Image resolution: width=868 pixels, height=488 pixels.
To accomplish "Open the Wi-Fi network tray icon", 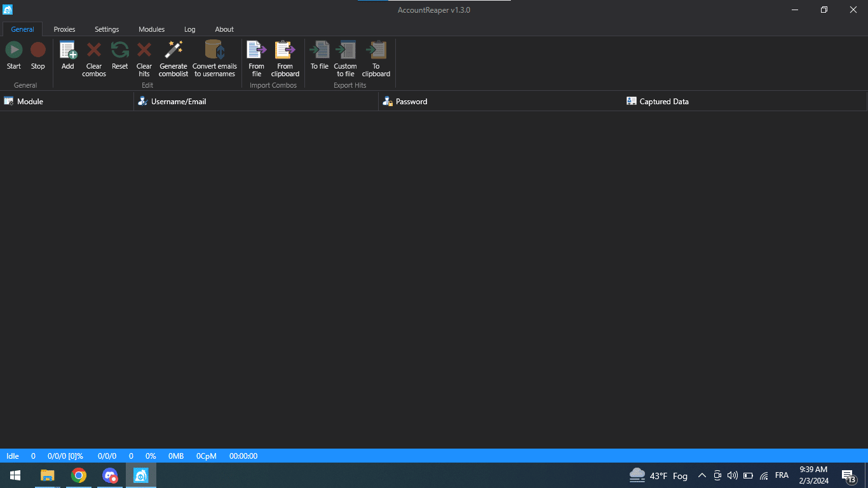I will click(x=764, y=475).
